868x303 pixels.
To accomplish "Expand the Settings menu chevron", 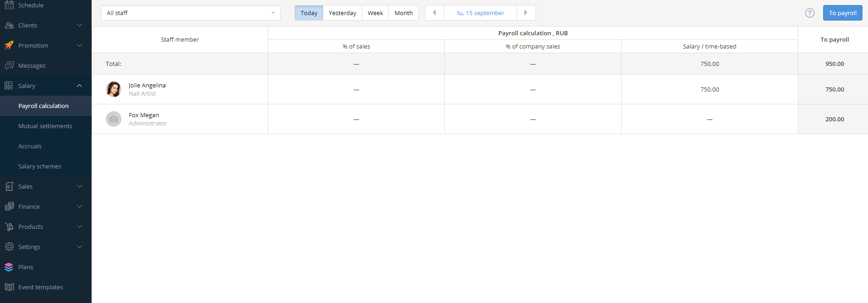I will tap(80, 247).
